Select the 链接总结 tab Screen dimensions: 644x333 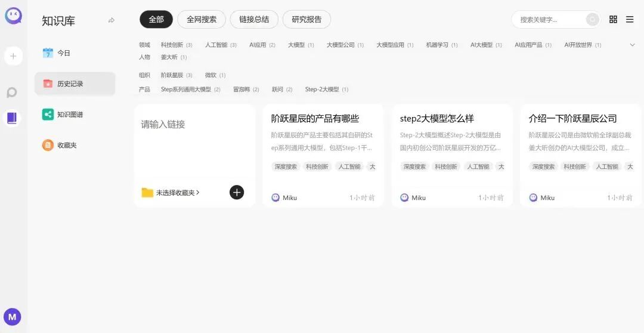click(254, 19)
